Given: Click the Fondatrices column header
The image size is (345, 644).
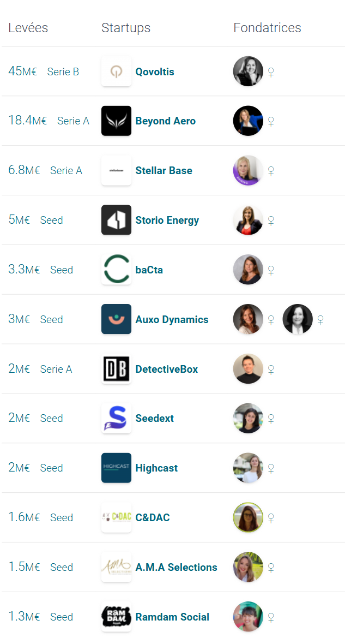Looking at the screenshot, I should [x=267, y=27].
